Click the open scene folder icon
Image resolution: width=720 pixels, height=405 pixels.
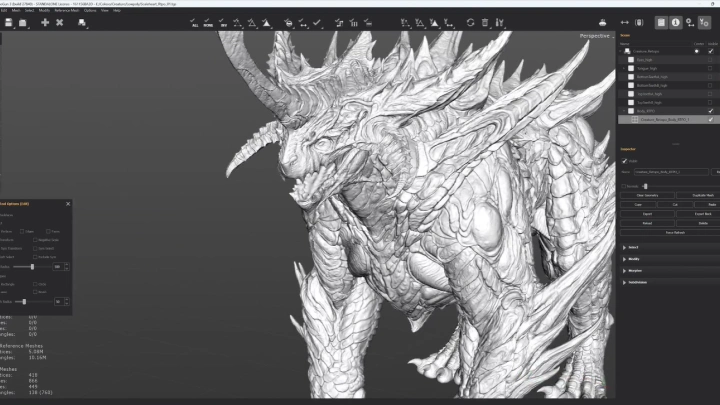(22, 22)
